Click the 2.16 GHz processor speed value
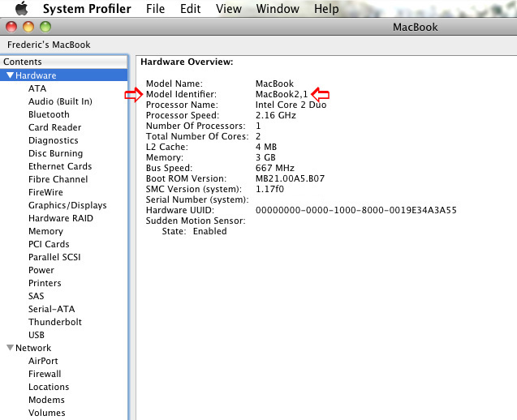This screenshot has width=517, height=420. point(276,115)
